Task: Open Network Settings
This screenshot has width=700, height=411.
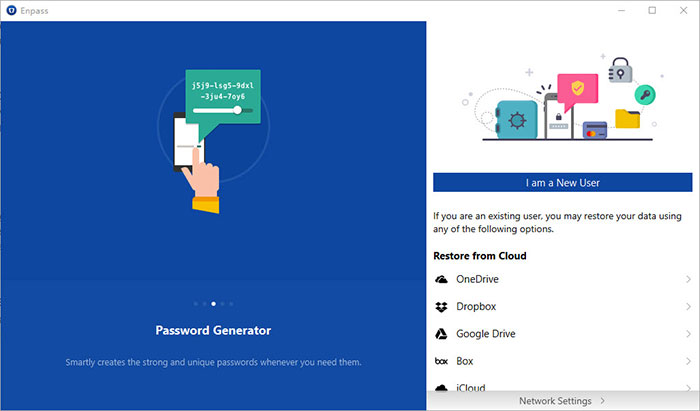Action: [562, 401]
